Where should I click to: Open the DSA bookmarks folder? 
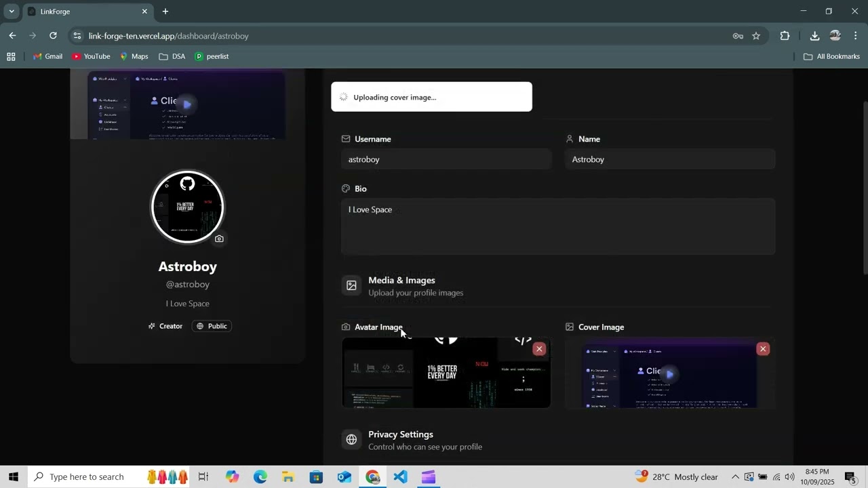pyautogui.click(x=172, y=56)
